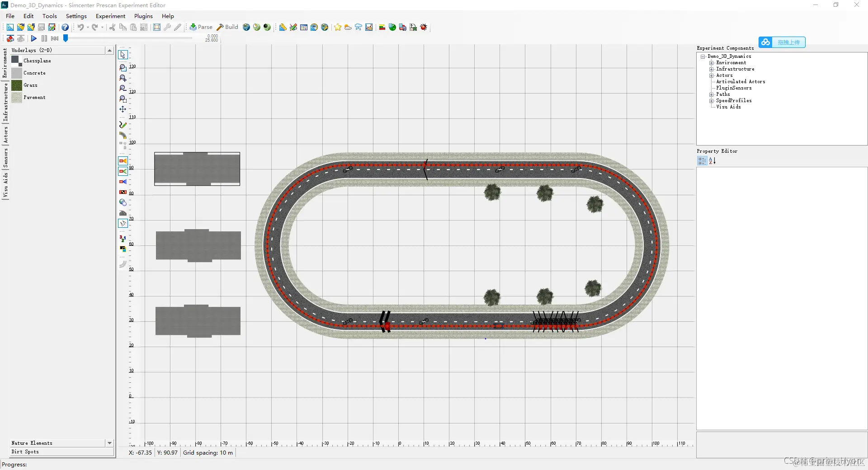Click the crash-test marker icon
The width and height of the screenshot is (868, 470).
tap(123, 192)
